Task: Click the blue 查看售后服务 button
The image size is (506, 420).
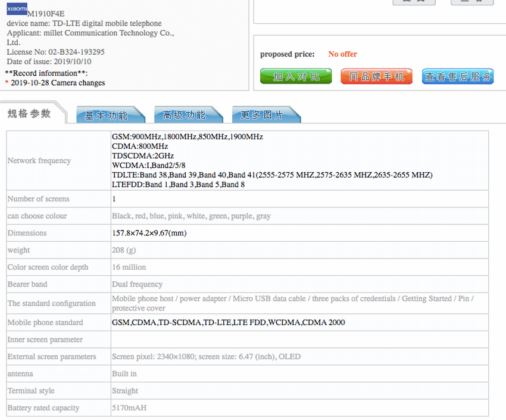Action: point(458,76)
